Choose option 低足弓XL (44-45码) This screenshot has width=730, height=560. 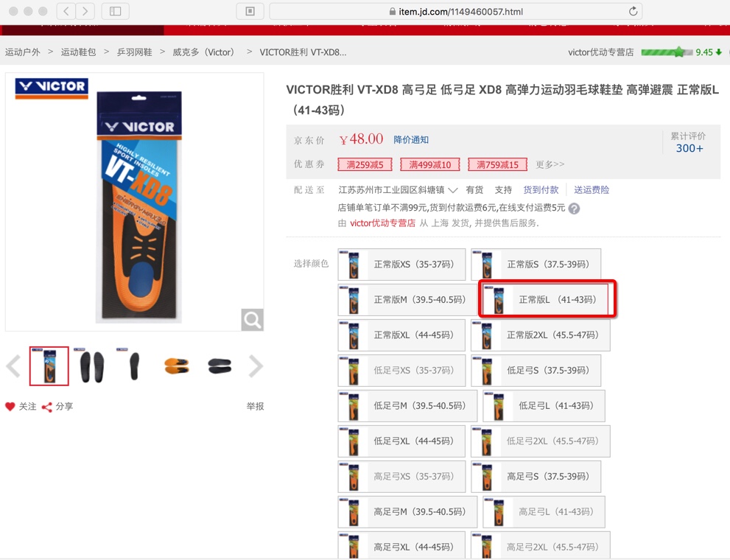401,441
